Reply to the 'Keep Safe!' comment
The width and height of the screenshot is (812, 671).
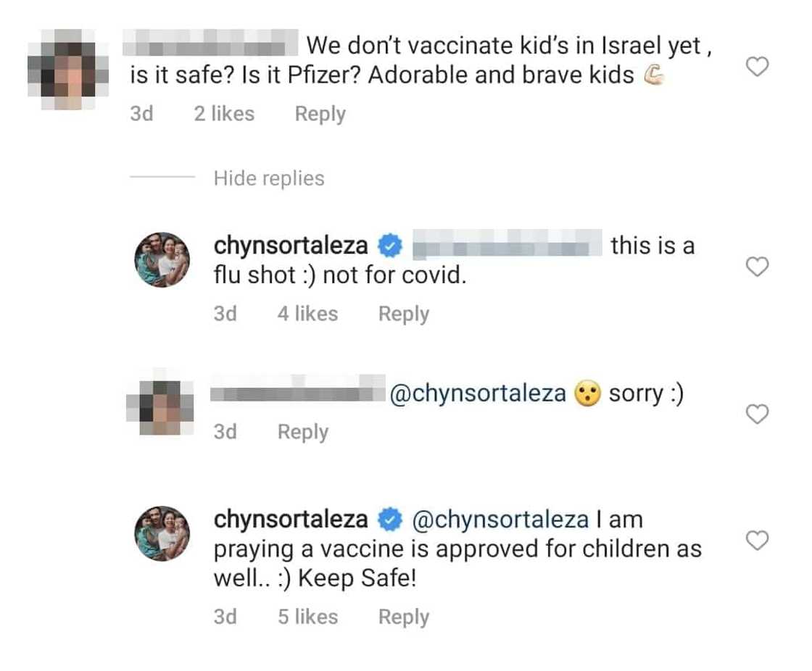pyautogui.click(x=403, y=617)
